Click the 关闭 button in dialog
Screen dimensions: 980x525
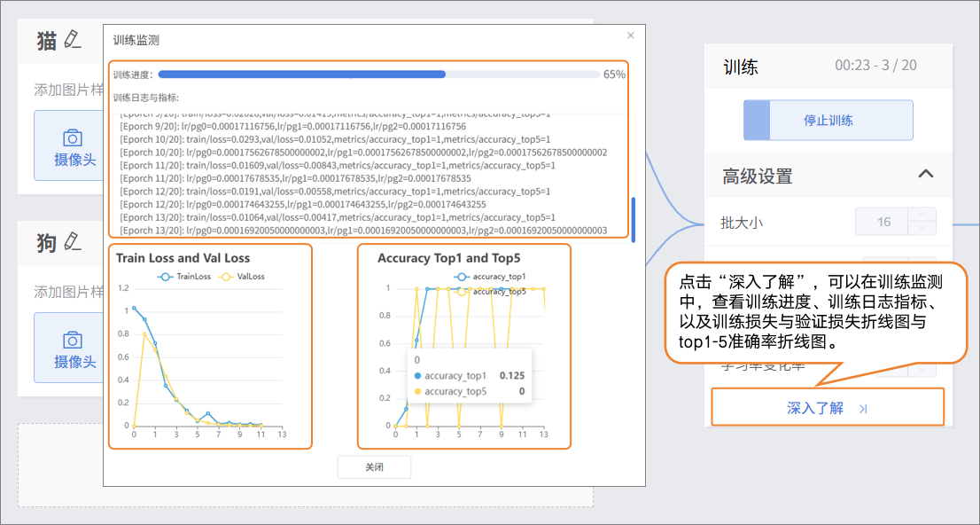tap(374, 467)
